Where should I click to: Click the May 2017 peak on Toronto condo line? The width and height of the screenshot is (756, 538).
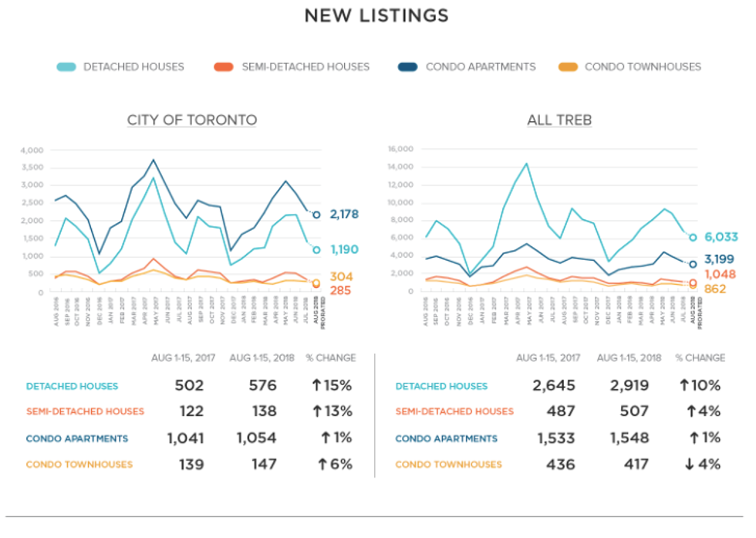pos(154,161)
